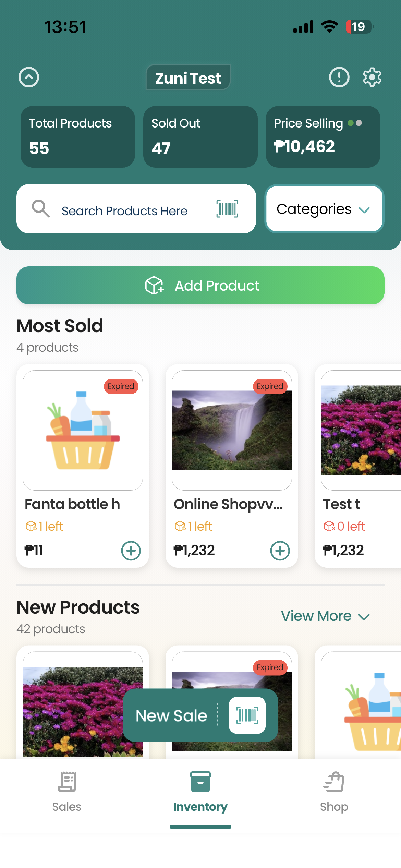This screenshot has height=868, width=401.
Task: Focus the Search Products Here field
Action: [130, 211]
